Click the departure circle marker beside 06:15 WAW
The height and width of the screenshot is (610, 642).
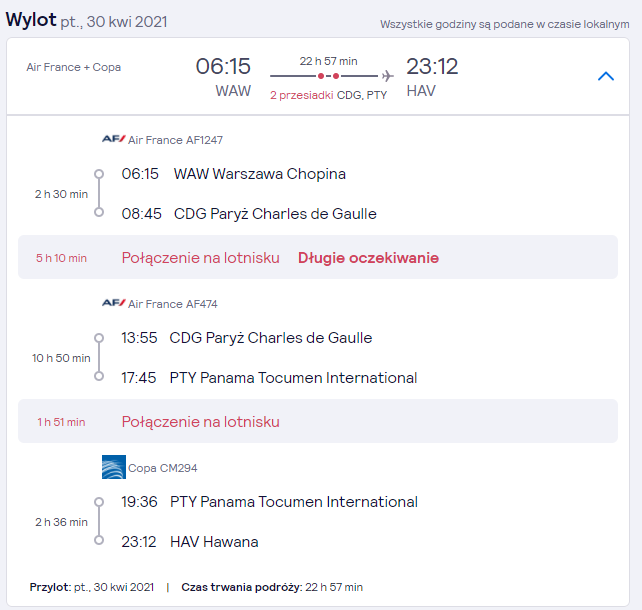(x=99, y=174)
